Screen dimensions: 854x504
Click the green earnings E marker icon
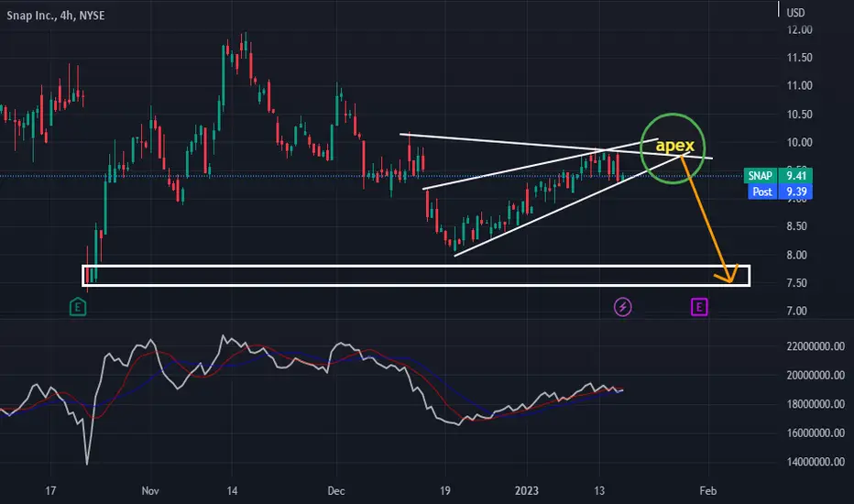click(x=78, y=307)
